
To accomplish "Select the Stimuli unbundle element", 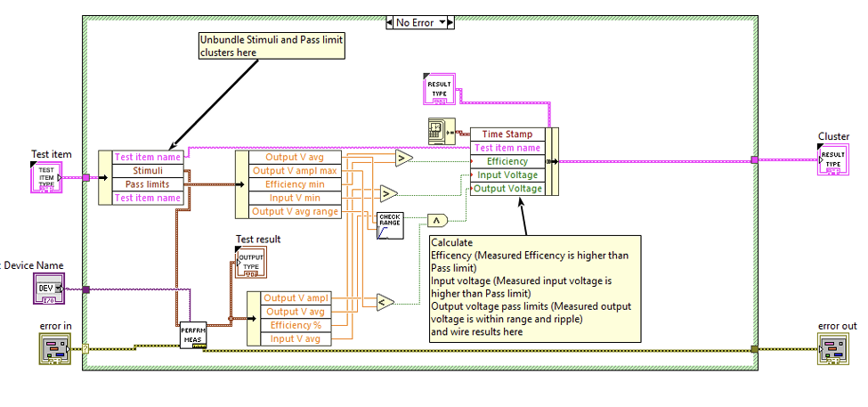I will (x=147, y=171).
